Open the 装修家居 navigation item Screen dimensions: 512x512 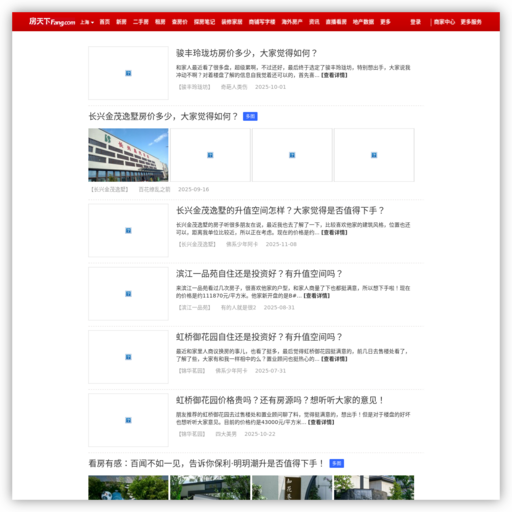pyautogui.click(x=232, y=22)
